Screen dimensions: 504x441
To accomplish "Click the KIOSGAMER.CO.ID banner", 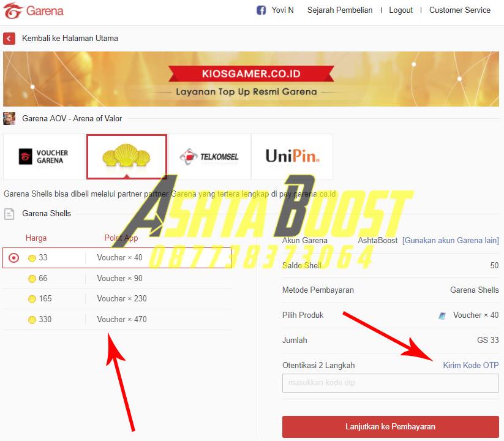I will (251, 79).
